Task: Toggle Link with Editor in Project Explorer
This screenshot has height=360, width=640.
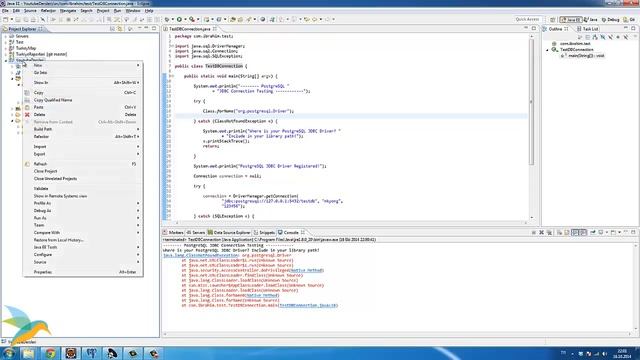Action: pyautogui.click(x=120, y=29)
